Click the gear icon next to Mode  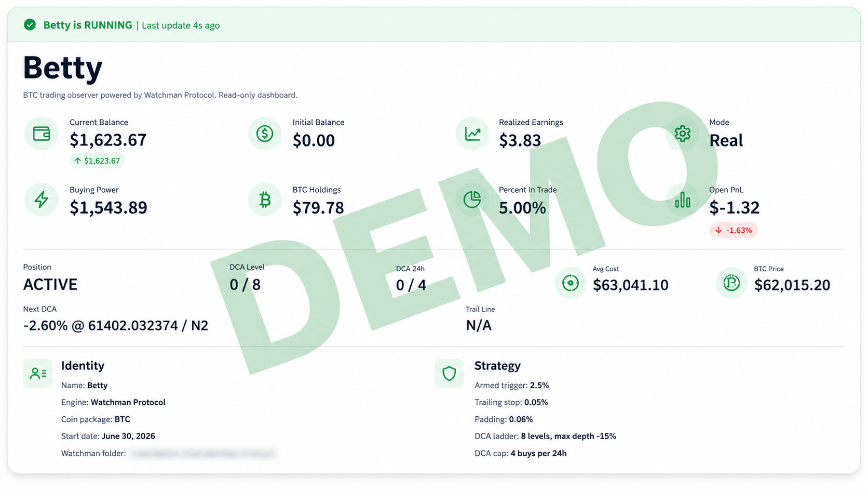(683, 134)
